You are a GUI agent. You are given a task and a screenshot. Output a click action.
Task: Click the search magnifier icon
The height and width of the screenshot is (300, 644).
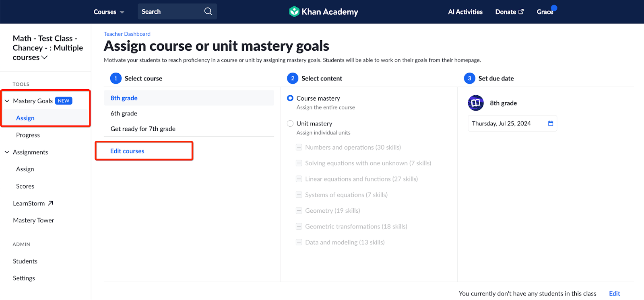208,11
